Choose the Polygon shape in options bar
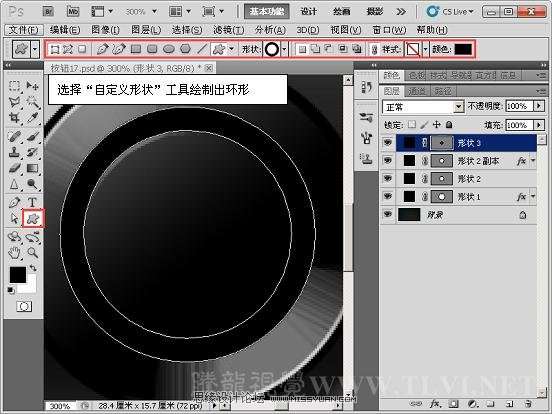The image size is (552, 414). pos(186,49)
